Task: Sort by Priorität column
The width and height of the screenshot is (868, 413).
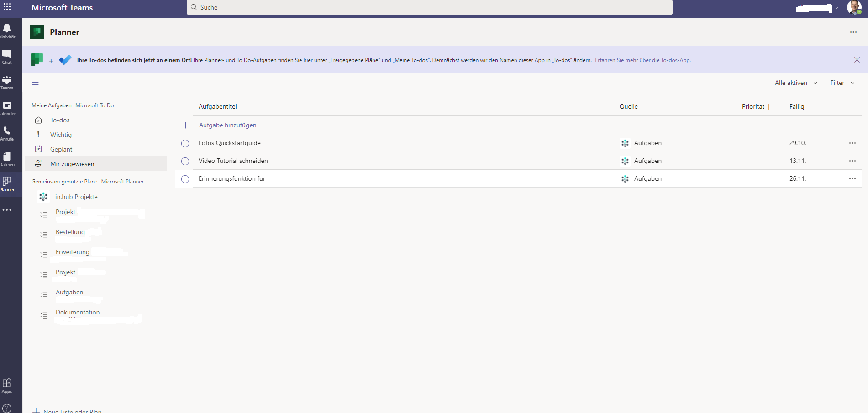Action: [x=756, y=106]
